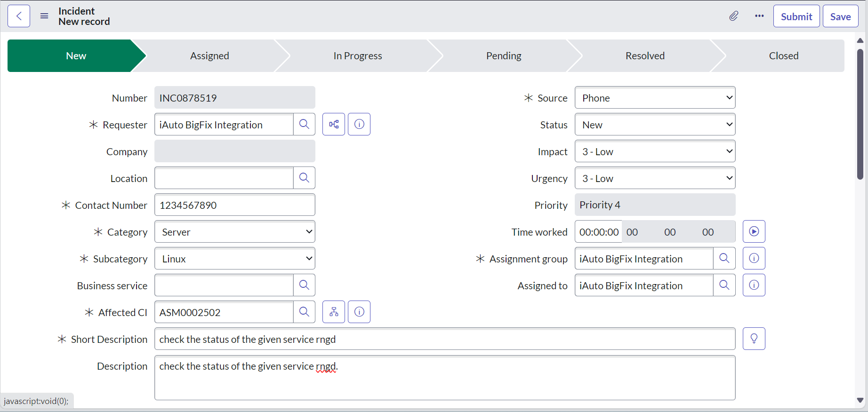Click into the Contact Number field
Image resolution: width=868 pixels, height=412 pixels.
pos(234,206)
